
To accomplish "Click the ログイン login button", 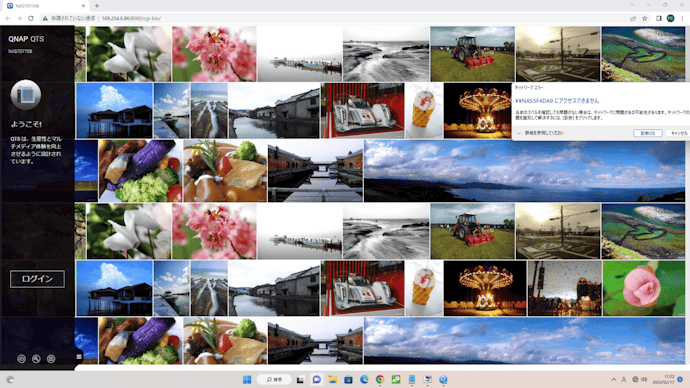I will (37, 279).
